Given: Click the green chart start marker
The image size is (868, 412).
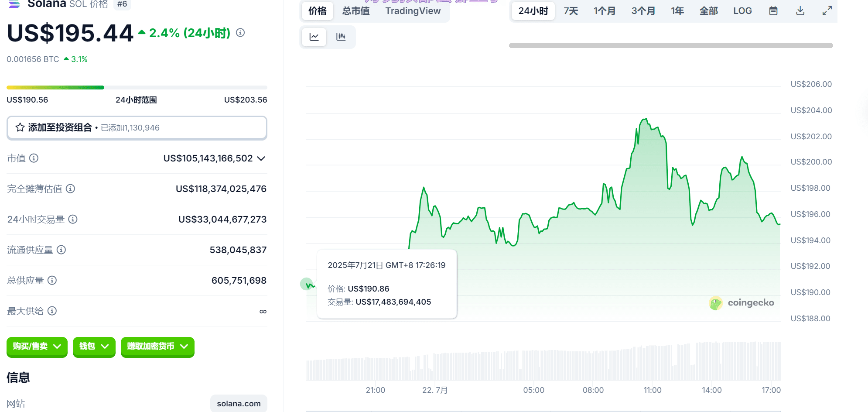Looking at the screenshot, I should (307, 284).
